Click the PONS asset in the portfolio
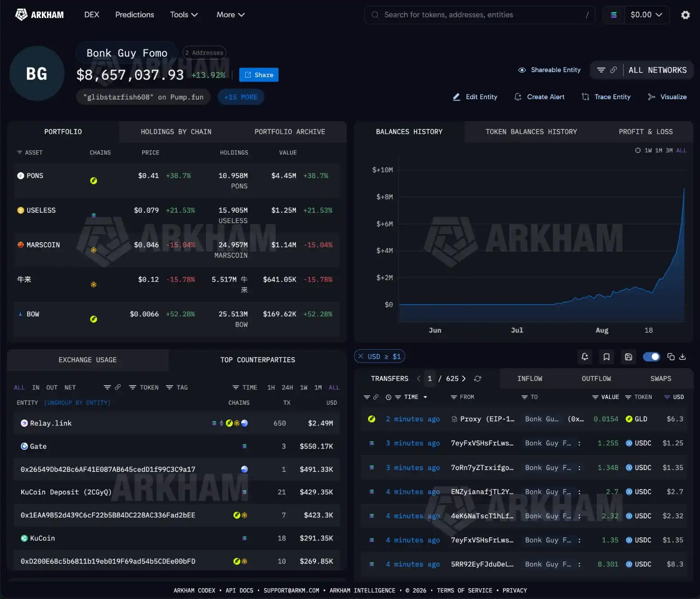Screen dimensions: 700x599 click(x=30, y=176)
